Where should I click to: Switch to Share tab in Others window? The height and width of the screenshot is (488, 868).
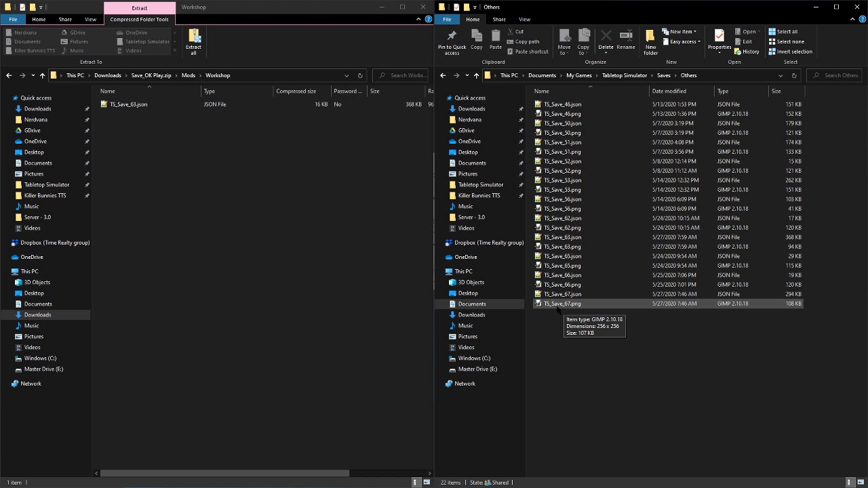point(499,19)
